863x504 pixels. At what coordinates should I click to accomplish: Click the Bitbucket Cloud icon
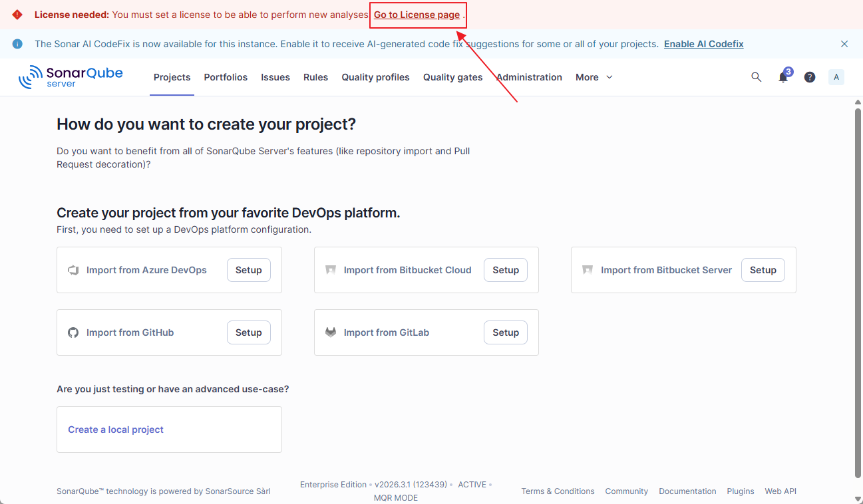tap(331, 270)
